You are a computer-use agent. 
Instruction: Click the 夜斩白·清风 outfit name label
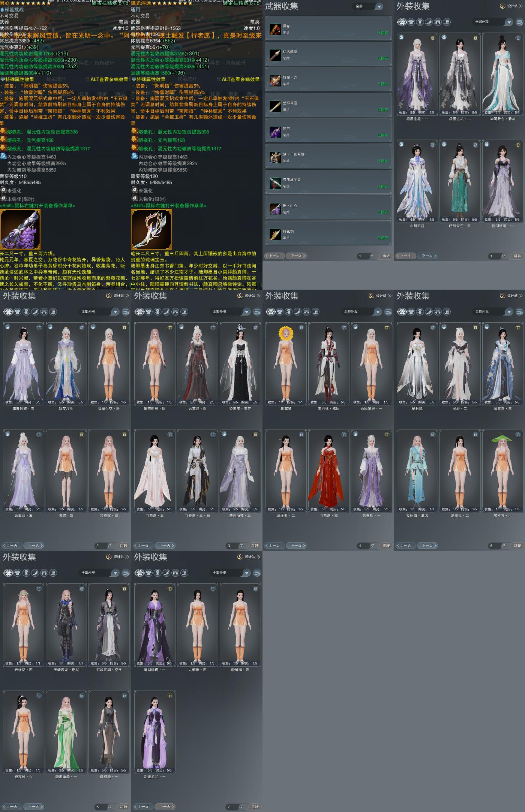point(417,516)
